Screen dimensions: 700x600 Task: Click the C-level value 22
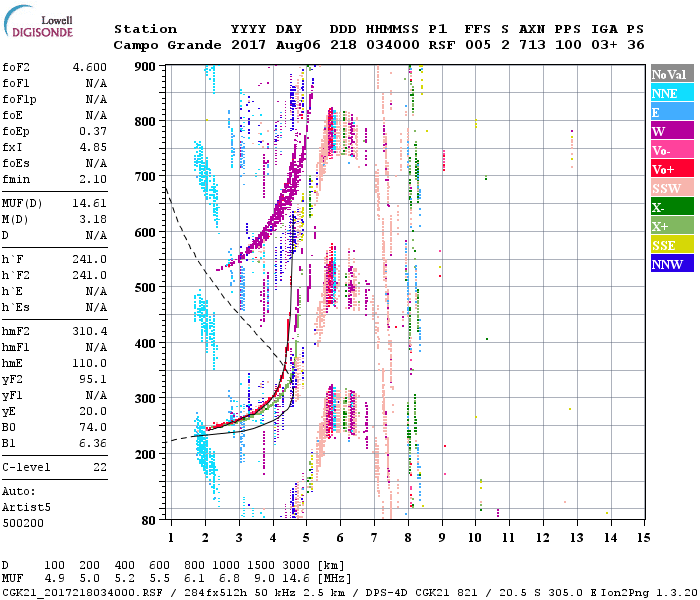100,467
